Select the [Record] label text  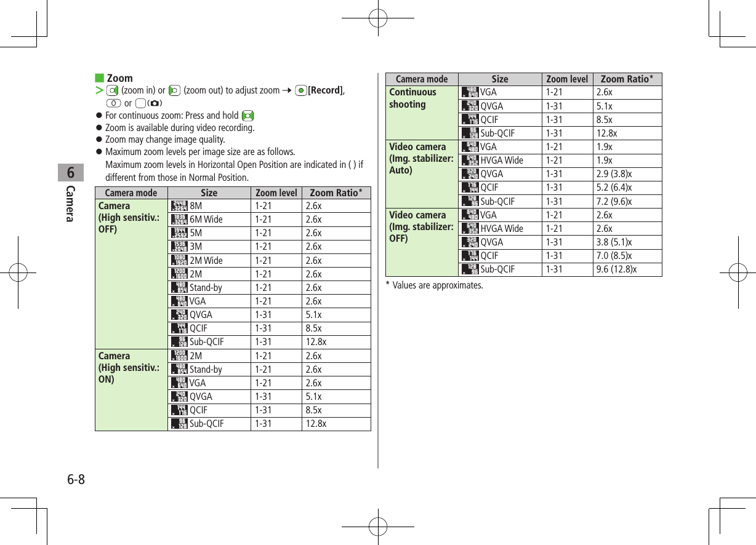pyautogui.click(x=325, y=90)
